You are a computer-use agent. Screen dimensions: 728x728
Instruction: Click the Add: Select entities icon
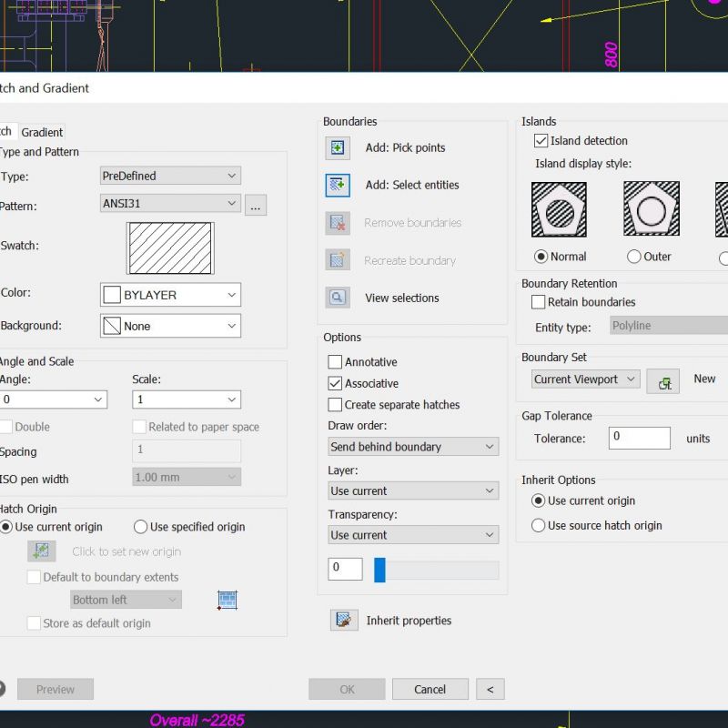click(338, 185)
